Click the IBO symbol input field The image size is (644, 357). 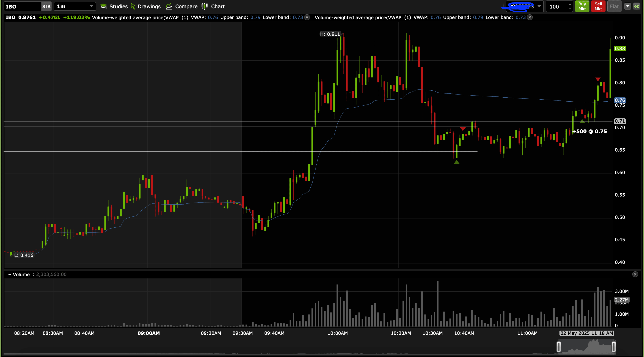pos(22,6)
